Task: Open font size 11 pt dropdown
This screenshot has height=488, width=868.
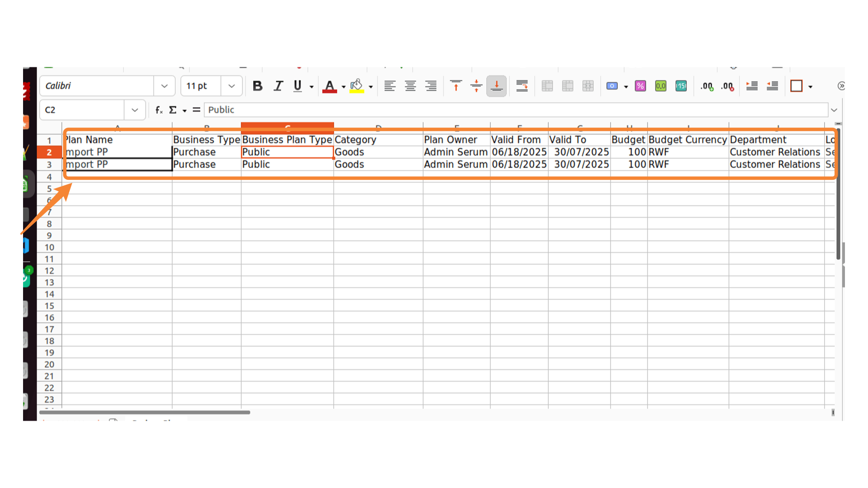Action: point(231,86)
